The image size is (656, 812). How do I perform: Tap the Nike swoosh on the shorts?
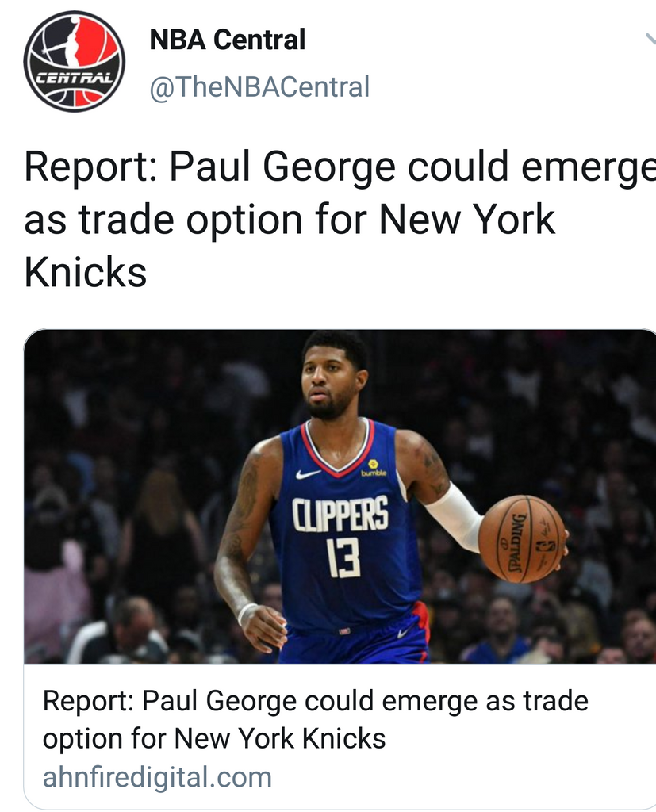(x=404, y=633)
